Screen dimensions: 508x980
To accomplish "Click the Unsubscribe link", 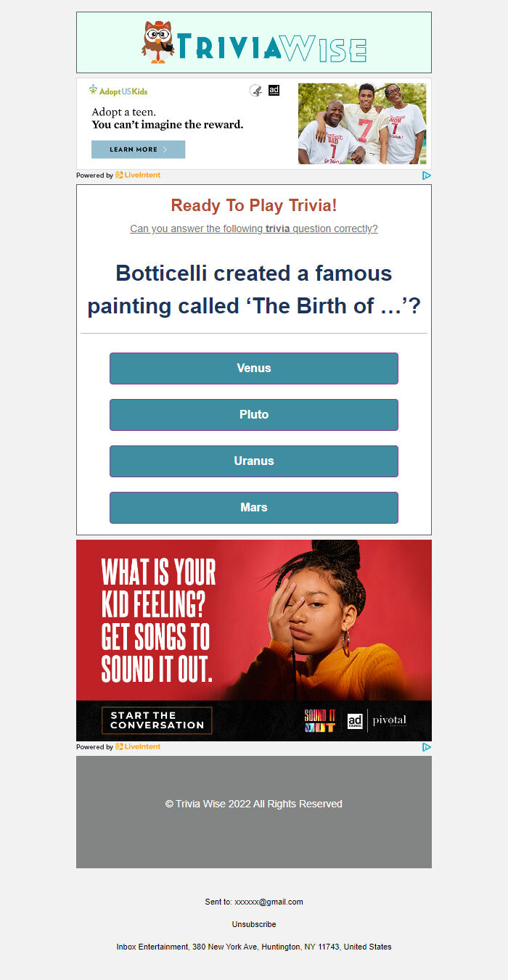I will click(x=254, y=924).
